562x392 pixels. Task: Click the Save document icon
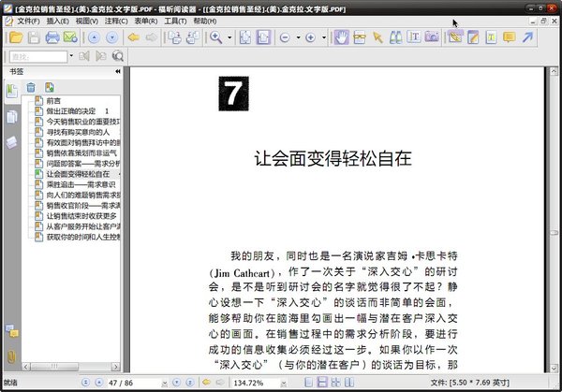pos(34,37)
